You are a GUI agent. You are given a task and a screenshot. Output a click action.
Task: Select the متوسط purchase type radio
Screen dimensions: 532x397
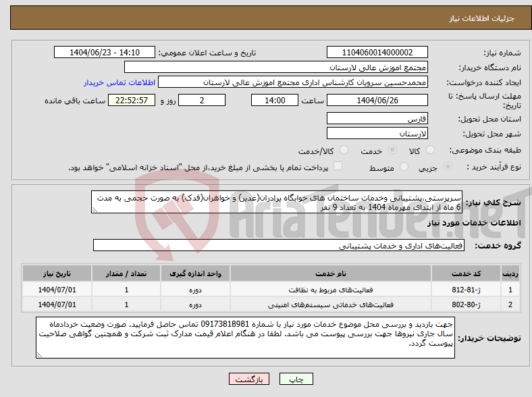coord(404,167)
